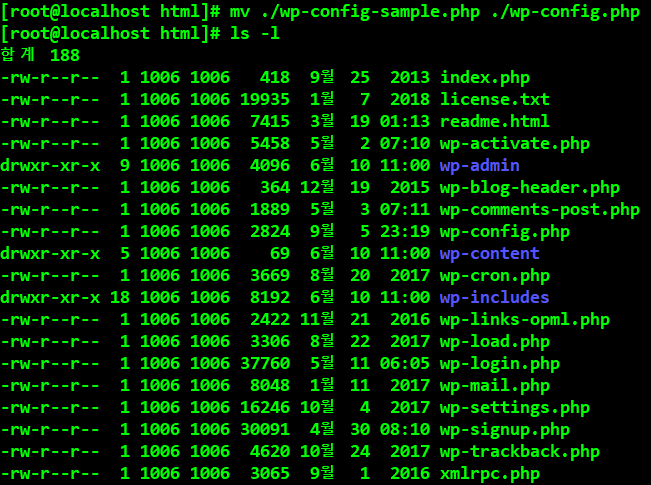Click ./wp-config-sample.php in the mv command

pyautogui.click(x=370, y=12)
